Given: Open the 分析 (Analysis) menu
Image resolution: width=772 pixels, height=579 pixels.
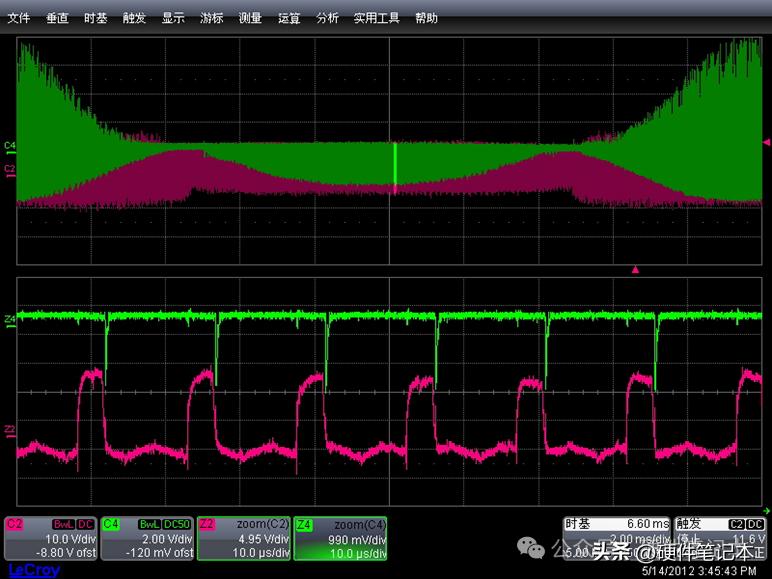Looking at the screenshot, I should tap(327, 18).
